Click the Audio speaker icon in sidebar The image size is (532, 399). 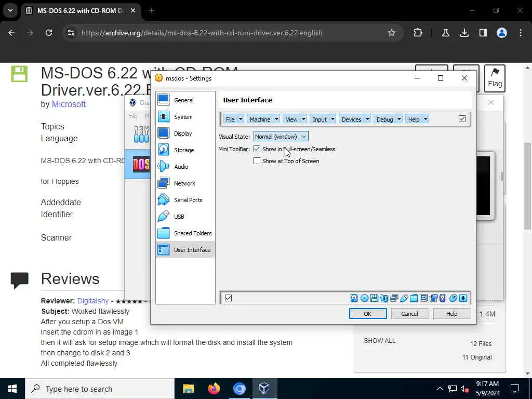[x=163, y=166]
